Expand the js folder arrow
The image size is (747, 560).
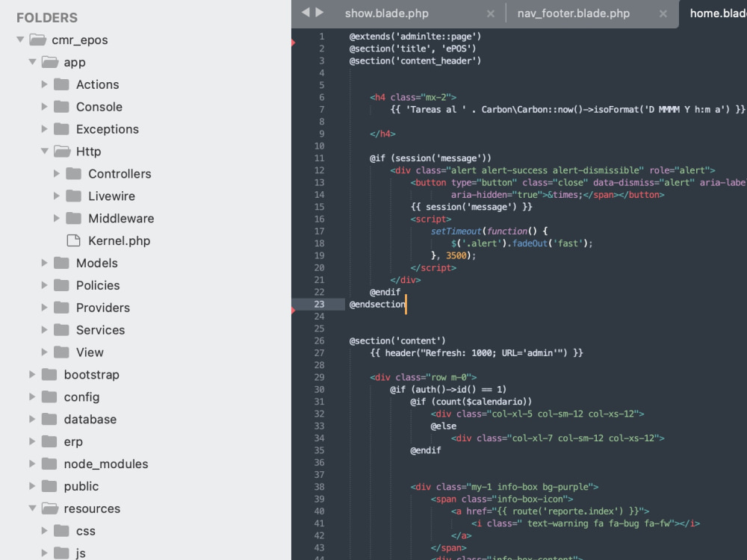pyautogui.click(x=44, y=553)
